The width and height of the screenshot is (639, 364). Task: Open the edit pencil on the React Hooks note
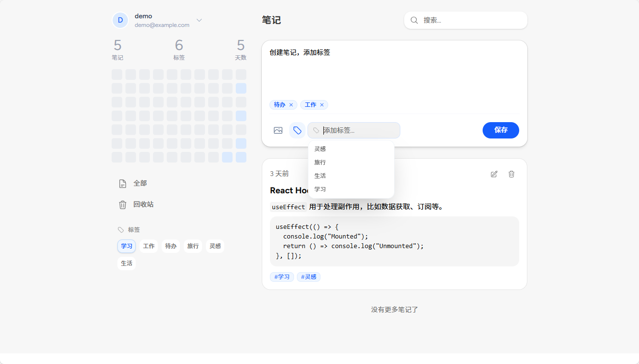click(x=494, y=174)
